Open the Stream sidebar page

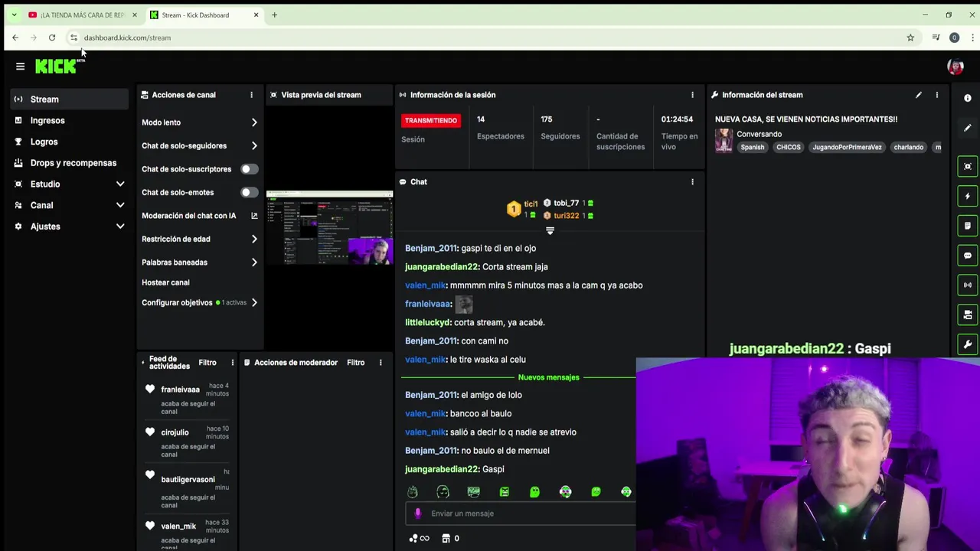70,99
